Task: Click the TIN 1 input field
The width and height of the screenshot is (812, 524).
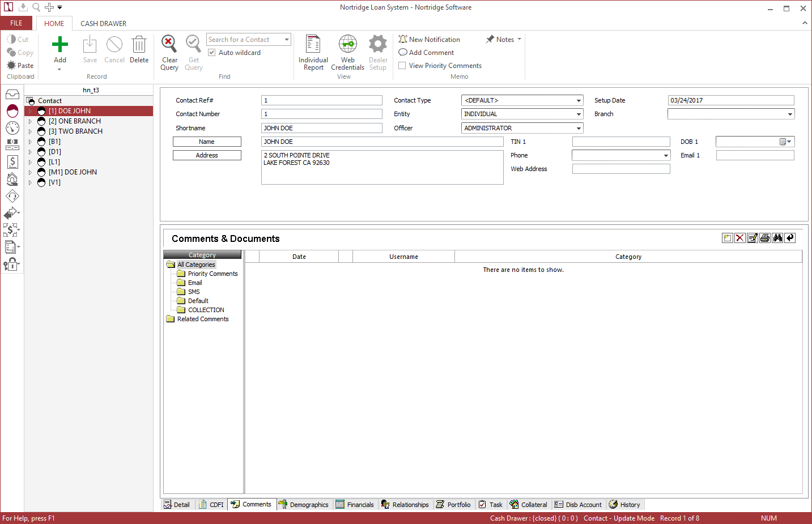Action: 621,142
